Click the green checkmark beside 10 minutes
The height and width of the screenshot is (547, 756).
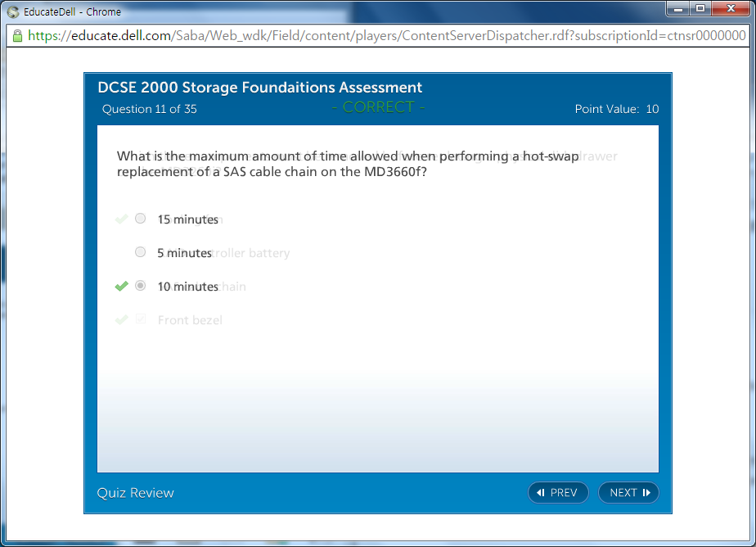coord(122,286)
